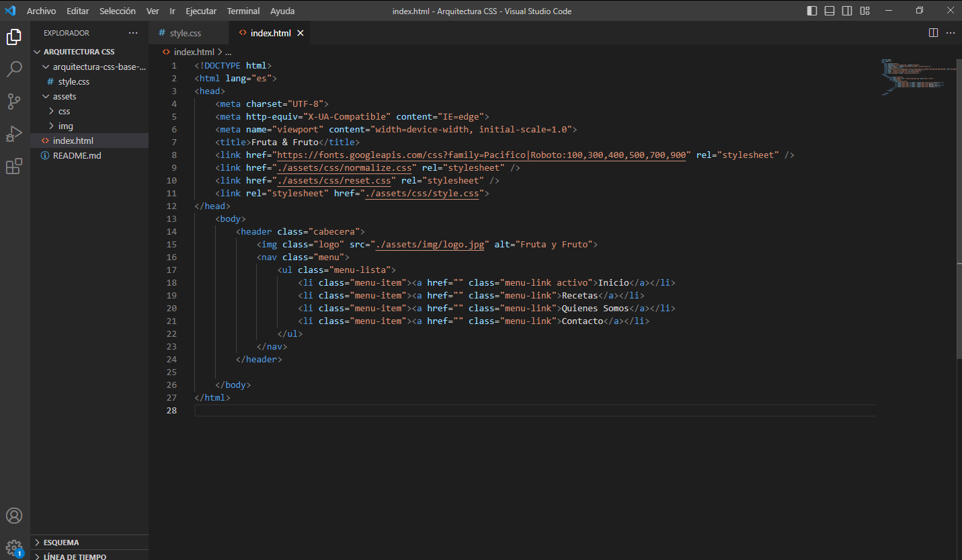This screenshot has height=560, width=962.
Task: Collapse the ARQUITECTURA CSS root folder
Action: click(x=38, y=52)
